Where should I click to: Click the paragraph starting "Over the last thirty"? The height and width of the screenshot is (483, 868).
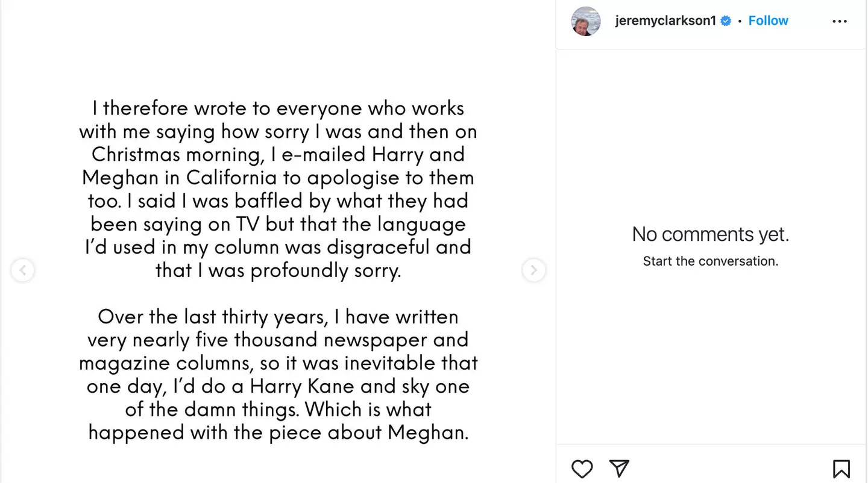tap(278, 375)
